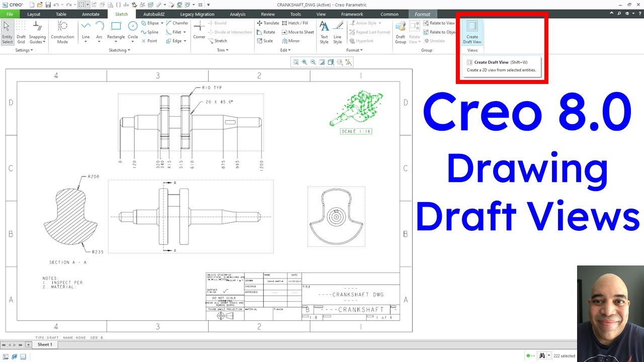Use the Scale edit tool
Viewport: 644px width, 362px height.
pos(265,41)
